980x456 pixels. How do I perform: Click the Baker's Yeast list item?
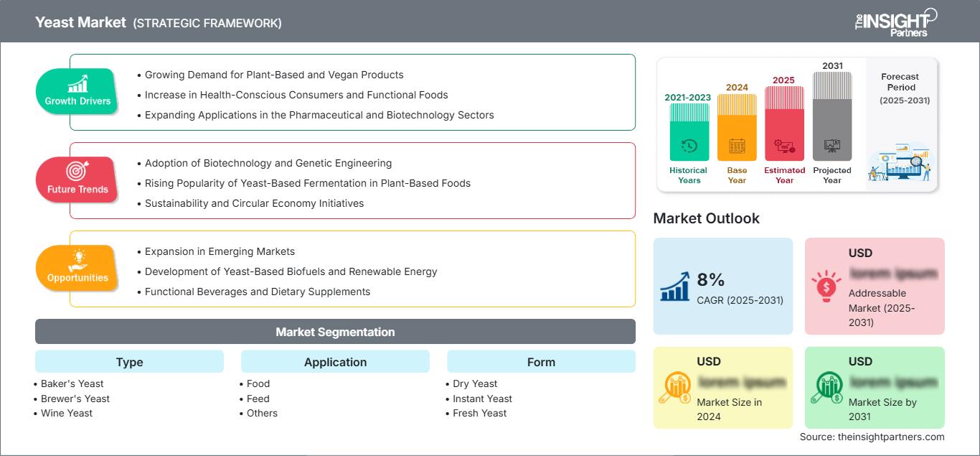point(72,383)
